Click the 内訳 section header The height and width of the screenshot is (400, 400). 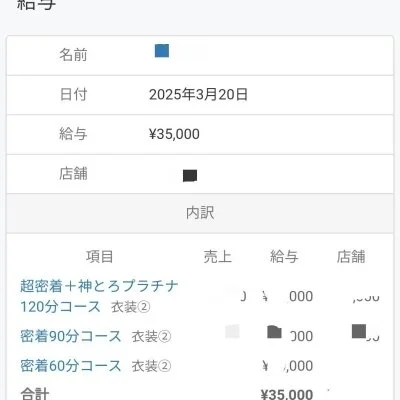click(x=200, y=213)
